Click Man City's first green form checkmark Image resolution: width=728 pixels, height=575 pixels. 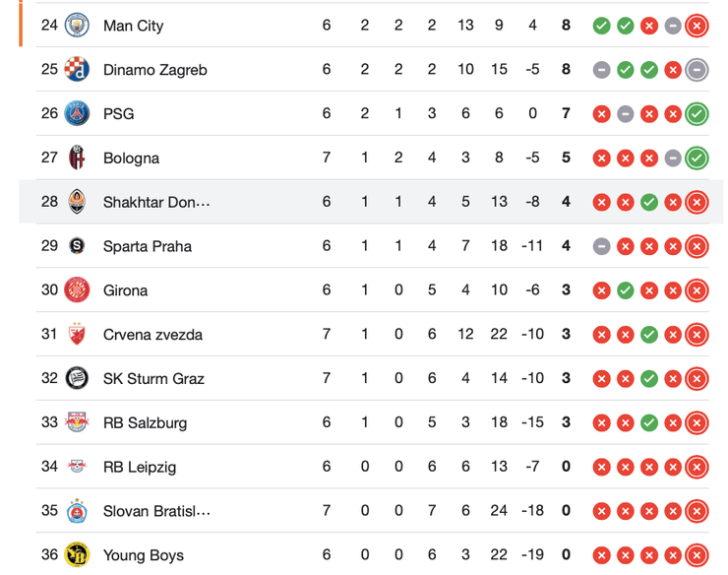point(601,26)
